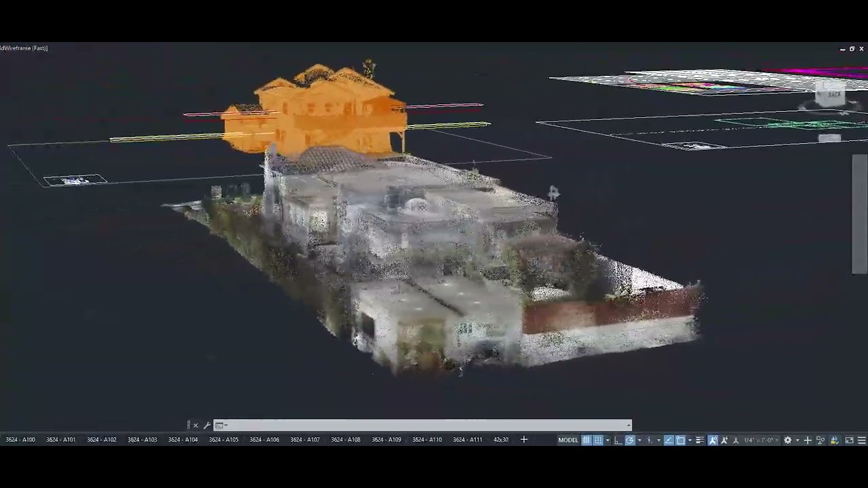Image resolution: width=868 pixels, height=488 pixels.
Task: Toggle snap mode grid dots
Action: (x=598, y=440)
